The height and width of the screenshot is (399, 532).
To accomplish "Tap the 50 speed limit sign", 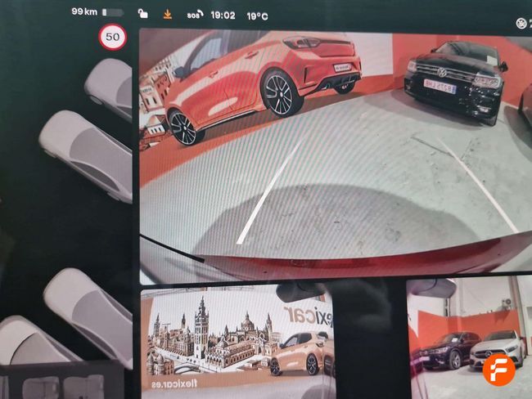I will (113, 38).
